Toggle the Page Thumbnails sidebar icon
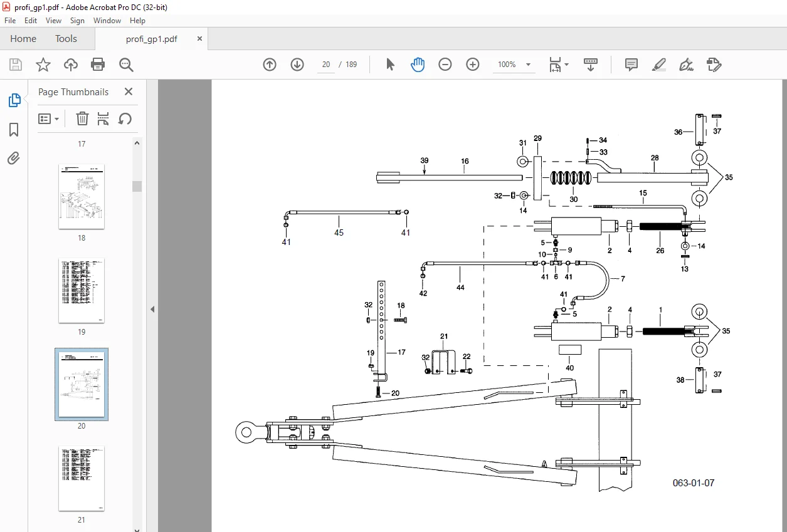Image resolution: width=787 pixels, height=532 pixels. point(14,100)
